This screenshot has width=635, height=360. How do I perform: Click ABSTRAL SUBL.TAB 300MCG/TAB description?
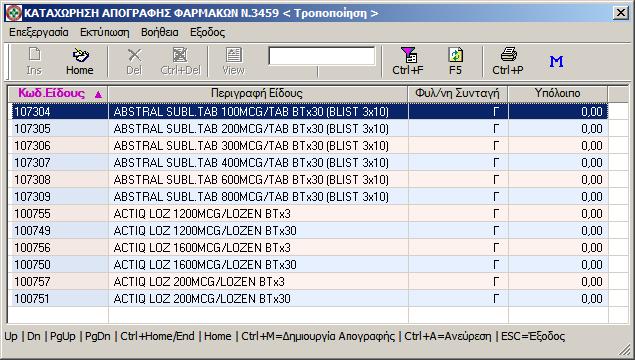click(x=251, y=146)
